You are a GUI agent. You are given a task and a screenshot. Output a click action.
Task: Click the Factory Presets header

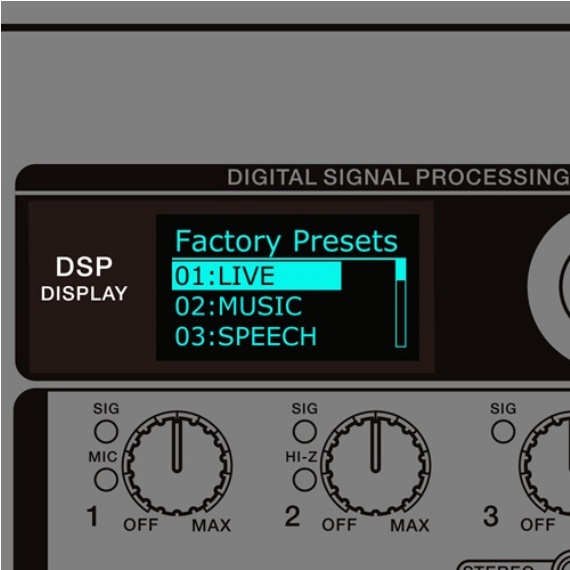pos(286,241)
